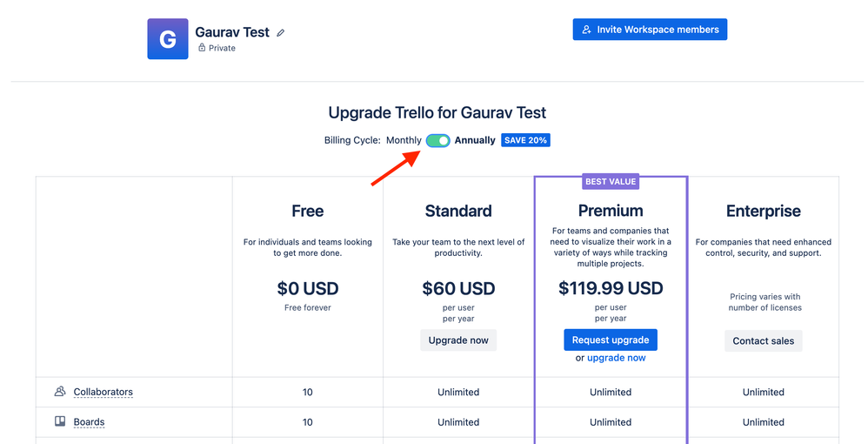Open the Collaborators feature link
The width and height of the screenshot is (868, 444).
coord(103,392)
